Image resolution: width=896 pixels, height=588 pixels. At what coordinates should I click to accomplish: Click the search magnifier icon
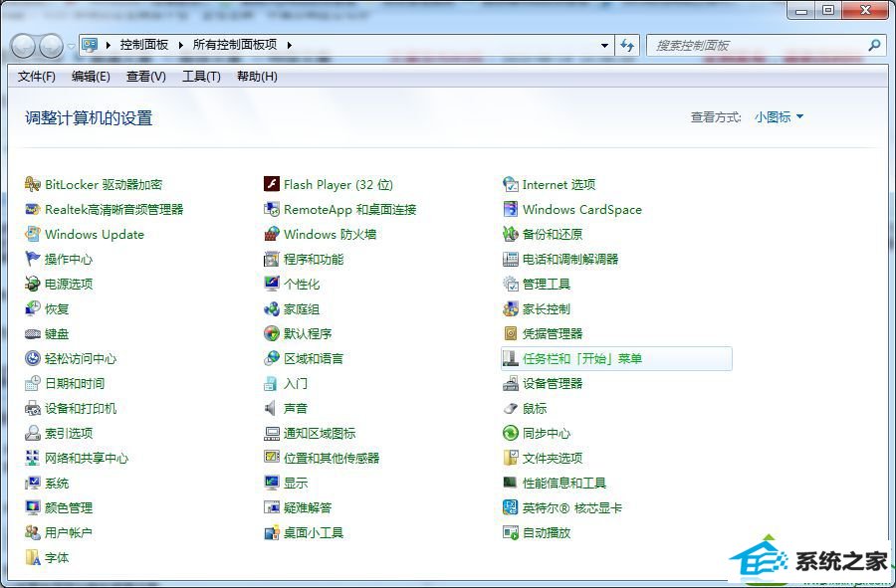pos(874,45)
